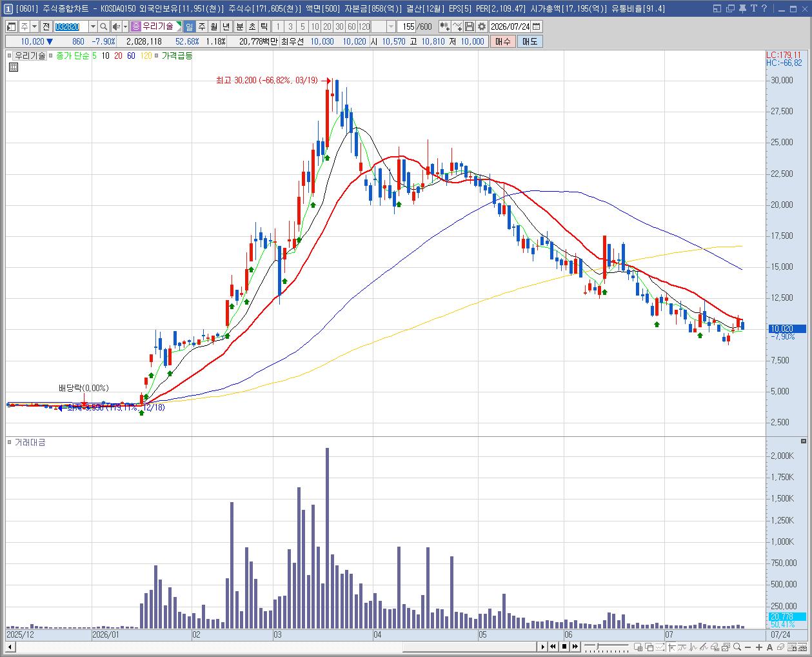
Task: Click the chart image-save icon at bottom
Action: (x=726, y=647)
